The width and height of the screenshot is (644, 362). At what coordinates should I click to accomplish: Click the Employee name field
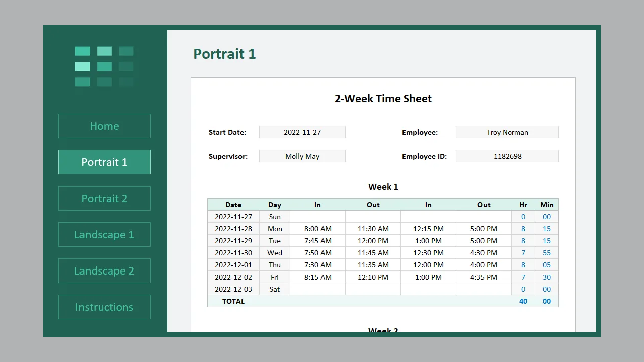507,132
